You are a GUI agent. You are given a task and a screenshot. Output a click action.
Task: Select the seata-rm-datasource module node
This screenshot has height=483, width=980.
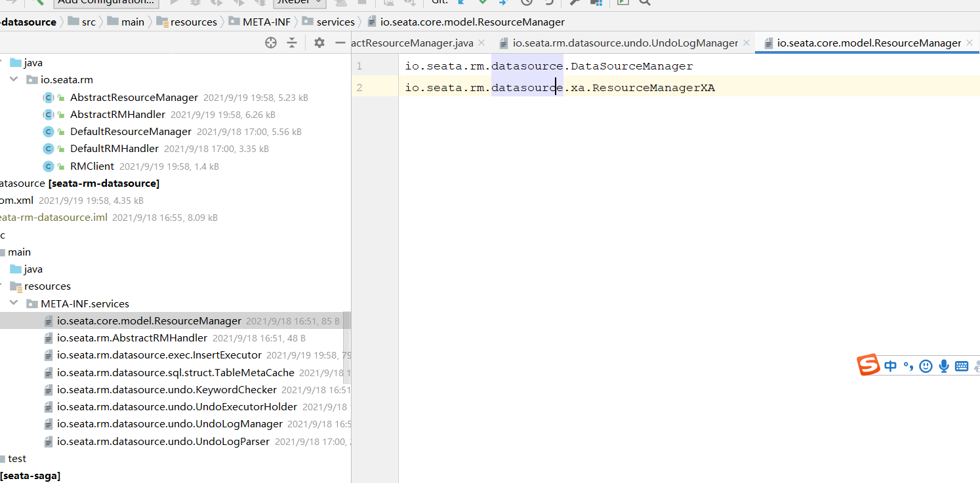pos(80,184)
